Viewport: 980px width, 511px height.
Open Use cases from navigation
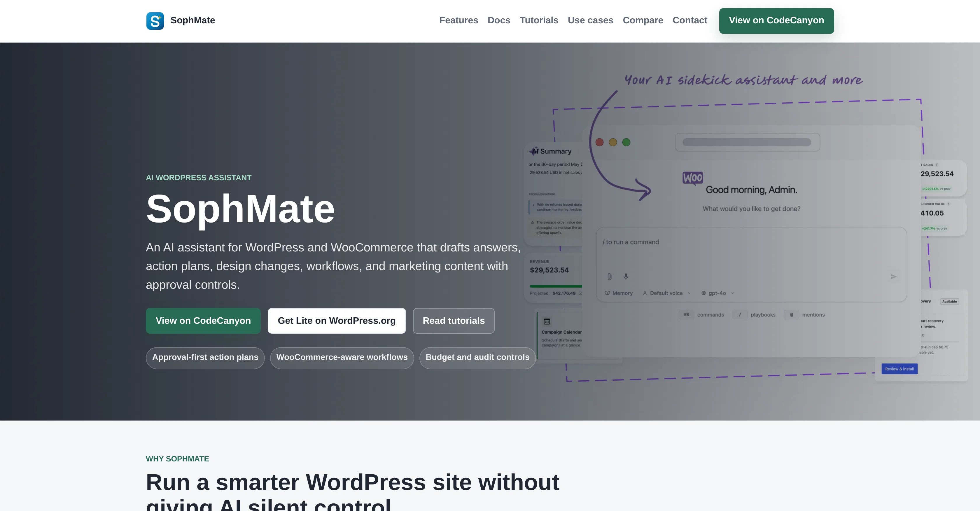[590, 20]
